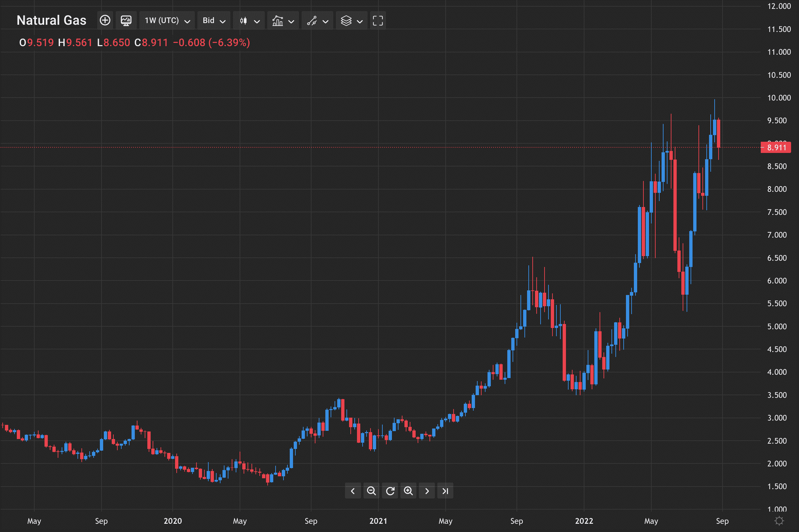Click the stacked layers icon
The image size is (799, 532).
click(346, 21)
